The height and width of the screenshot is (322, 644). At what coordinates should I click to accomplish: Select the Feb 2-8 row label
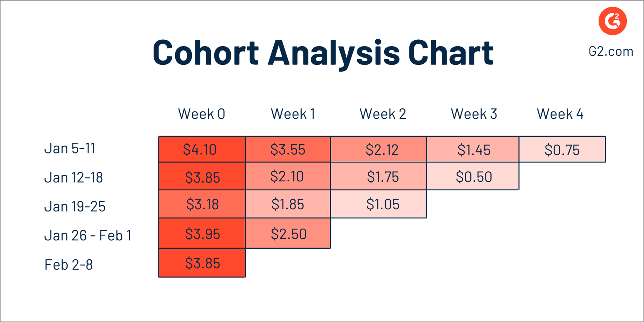coord(69,265)
